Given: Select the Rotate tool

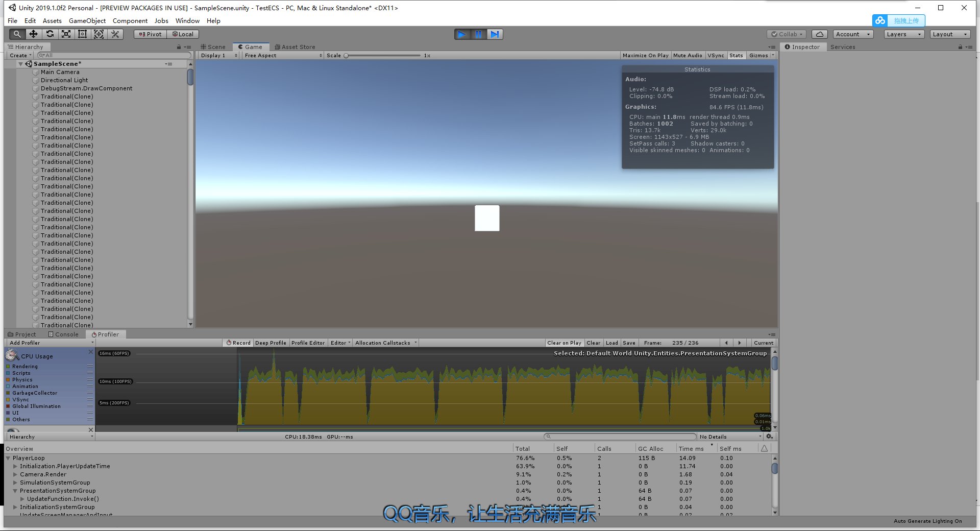Looking at the screenshot, I should (50, 34).
